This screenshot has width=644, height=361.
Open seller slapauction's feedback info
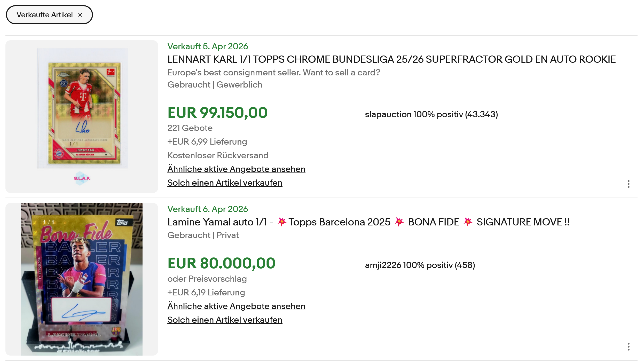(431, 114)
